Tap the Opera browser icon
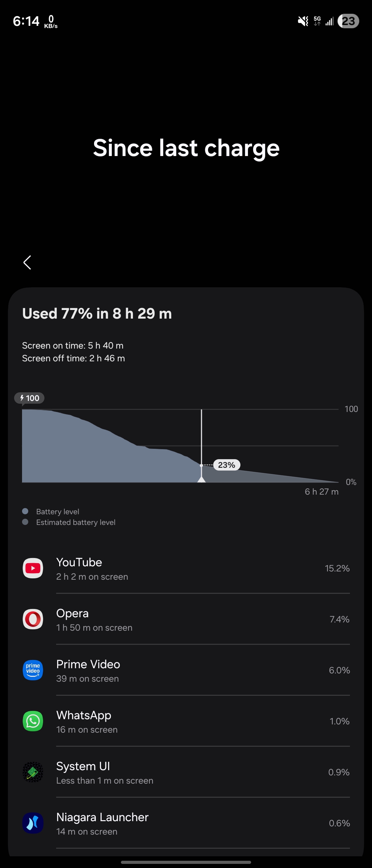This screenshot has width=372, height=868. click(33, 619)
